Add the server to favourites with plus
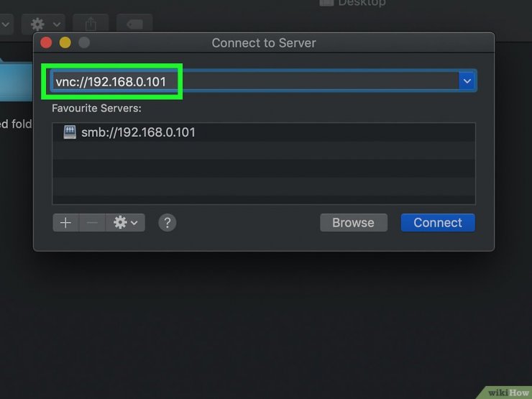The width and height of the screenshot is (532, 399). pyautogui.click(x=65, y=223)
